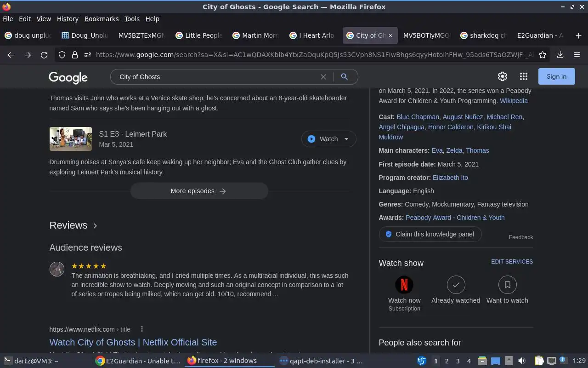
Task: Open a new browser tab
Action: (578, 35)
